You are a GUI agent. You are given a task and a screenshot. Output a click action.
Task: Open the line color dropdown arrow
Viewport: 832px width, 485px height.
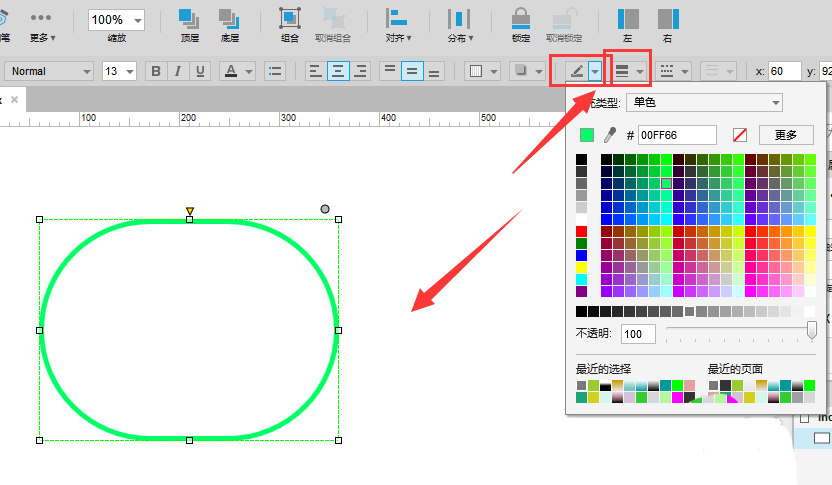(595, 72)
